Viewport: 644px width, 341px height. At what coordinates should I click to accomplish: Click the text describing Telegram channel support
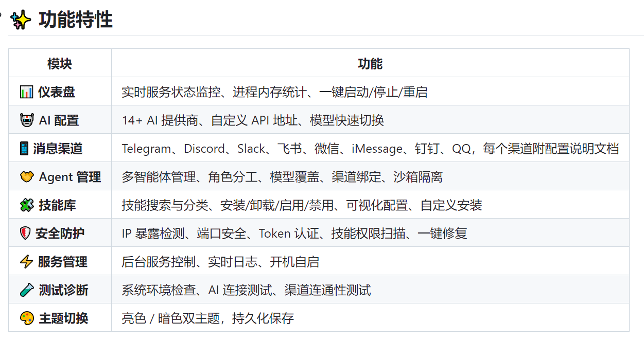(146, 148)
